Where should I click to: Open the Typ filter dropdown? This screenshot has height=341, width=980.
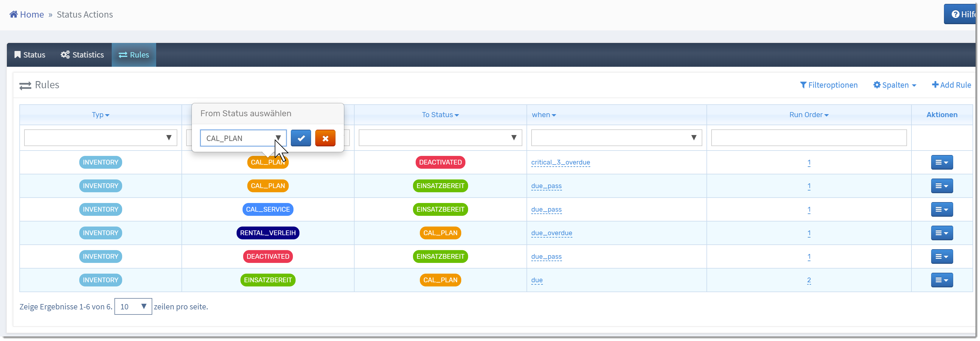100,138
